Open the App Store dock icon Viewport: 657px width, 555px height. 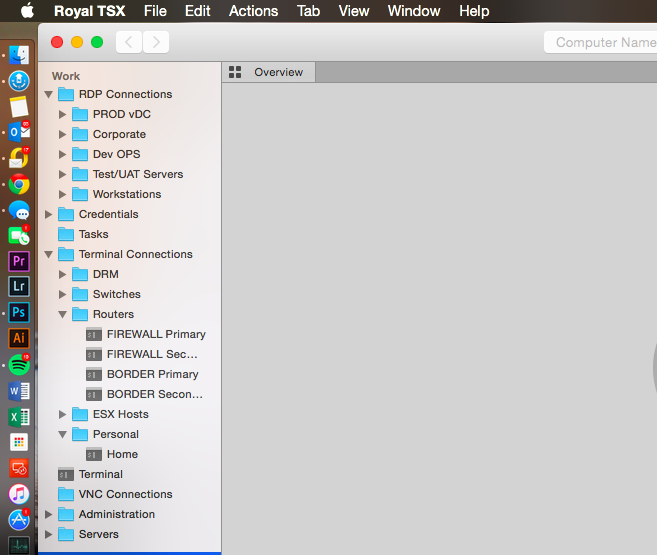(19, 520)
